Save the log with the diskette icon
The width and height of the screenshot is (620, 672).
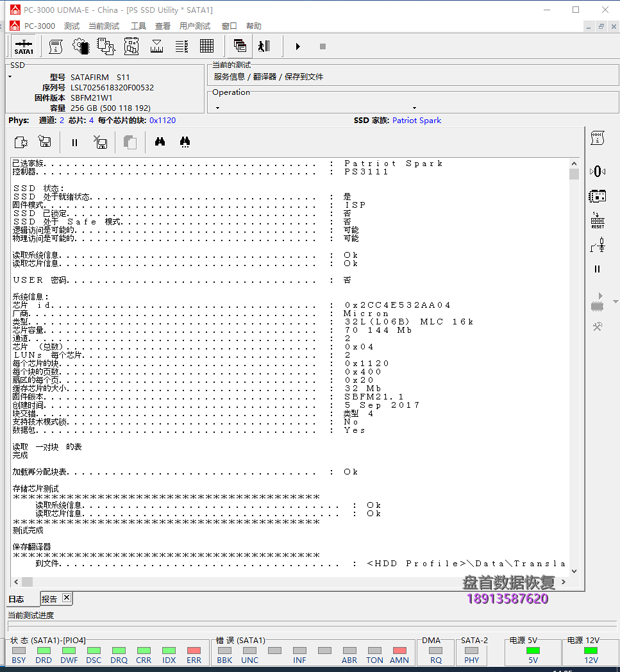(45, 142)
